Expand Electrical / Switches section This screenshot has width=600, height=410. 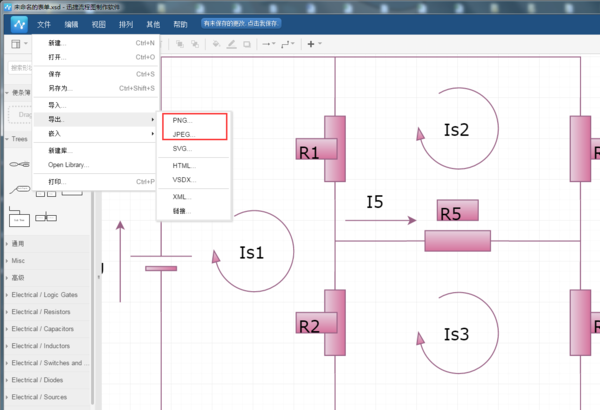point(48,363)
